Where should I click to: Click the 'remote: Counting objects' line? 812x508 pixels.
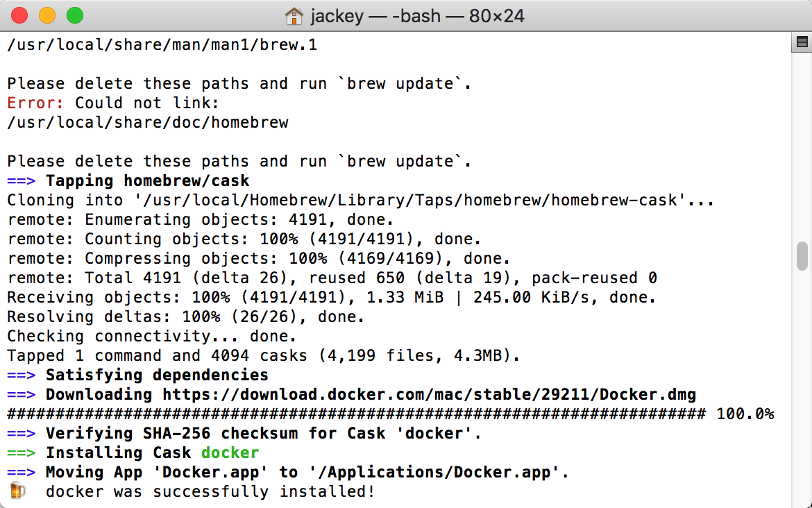click(x=244, y=239)
